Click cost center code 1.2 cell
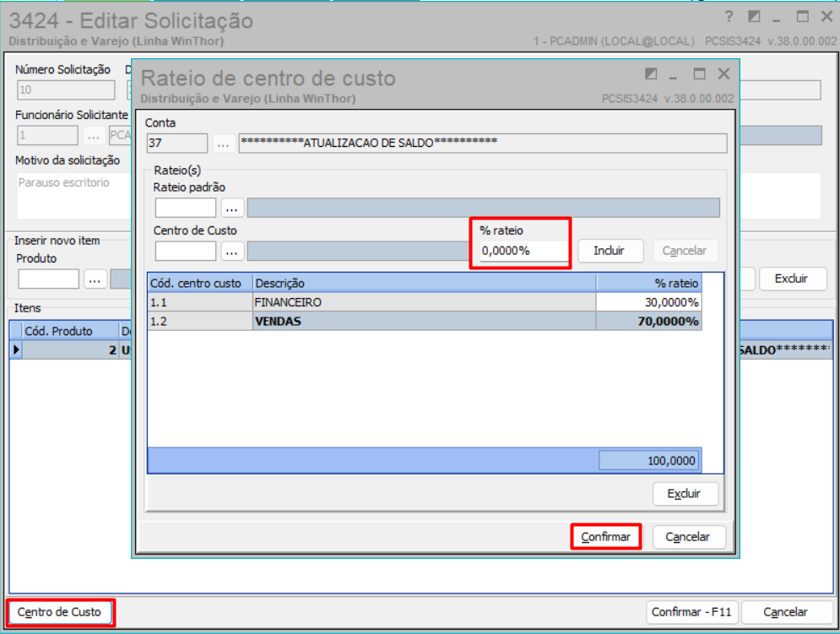Screen dimensions: 840x634 [x=200, y=321]
